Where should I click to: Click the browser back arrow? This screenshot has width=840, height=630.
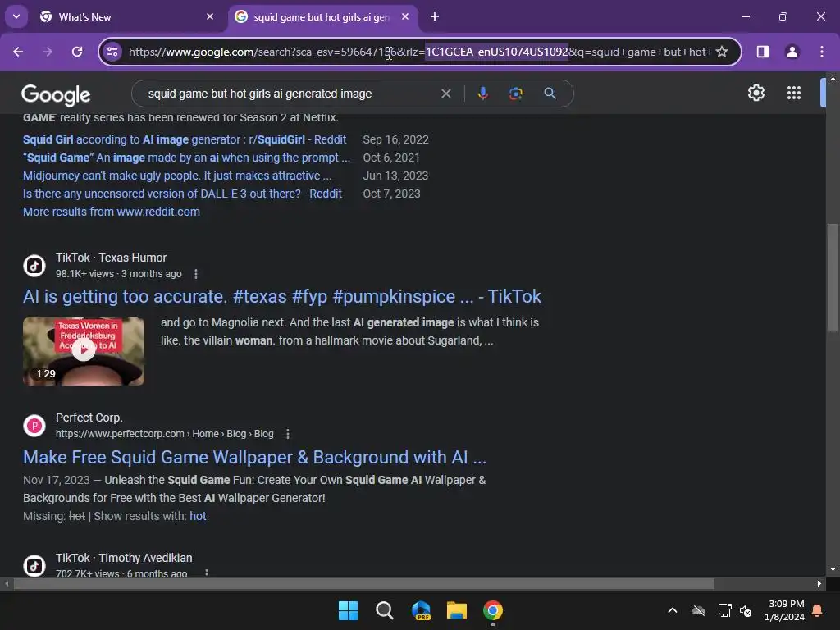(x=18, y=52)
